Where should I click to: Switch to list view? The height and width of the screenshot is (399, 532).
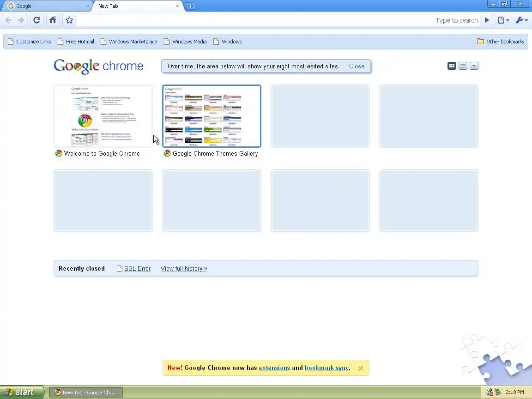coord(463,66)
